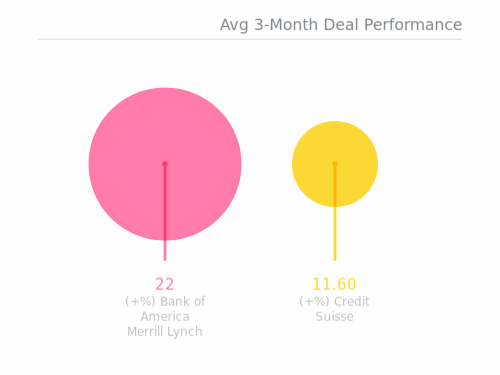Click the word Performance in the title
This screenshot has height=375, width=500.
[413, 25]
